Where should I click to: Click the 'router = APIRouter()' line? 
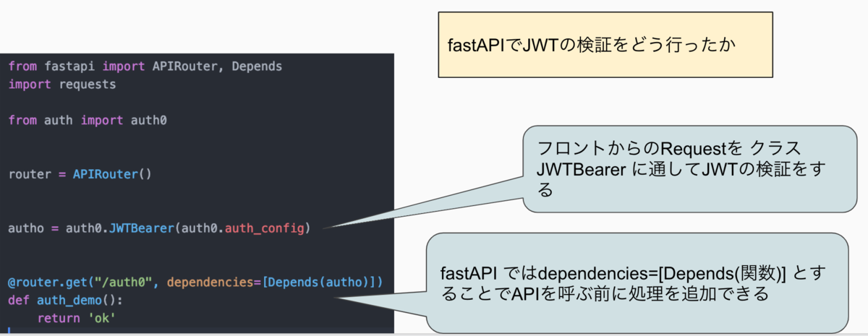tap(80, 174)
